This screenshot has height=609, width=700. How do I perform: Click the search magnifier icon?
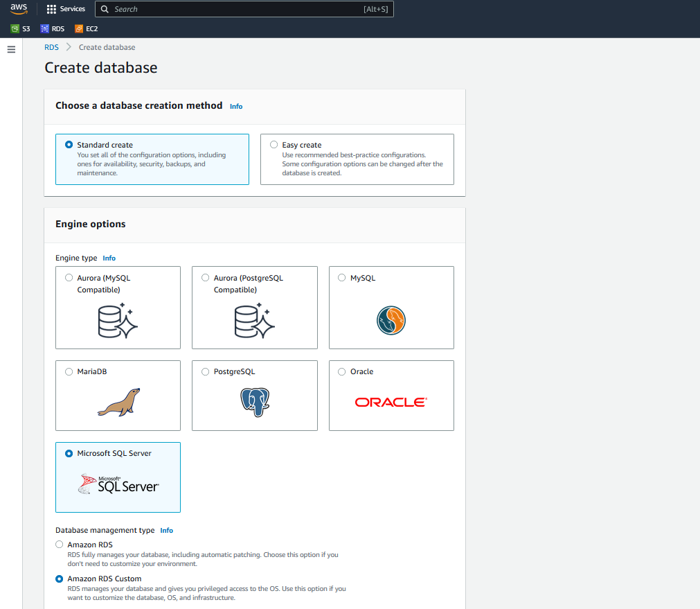(105, 9)
